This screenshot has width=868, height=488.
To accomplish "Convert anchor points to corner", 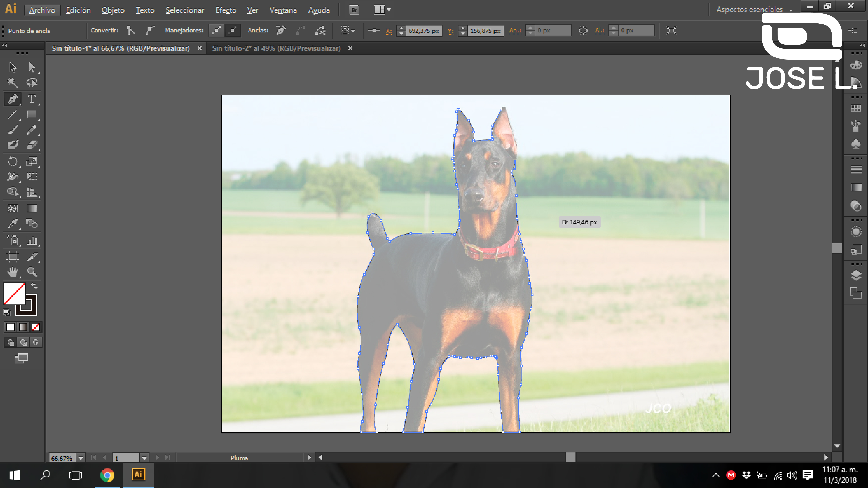I will tap(131, 31).
